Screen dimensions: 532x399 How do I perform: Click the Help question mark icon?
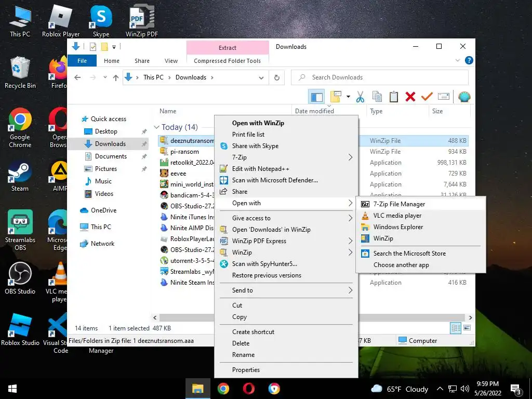click(x=469, y=60)
